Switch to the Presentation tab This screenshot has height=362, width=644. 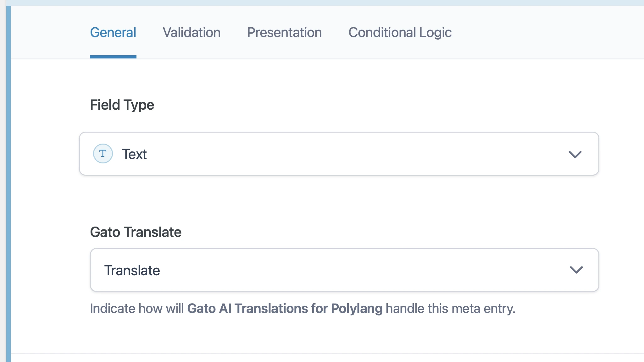tap(284, 32)
